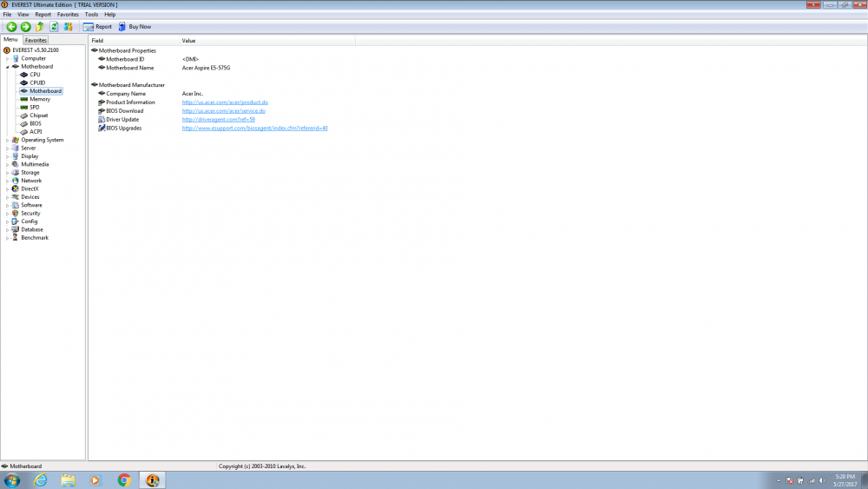Click the Benchmark hourglass icon
This screenshot has height=489, width=868.
16,238
